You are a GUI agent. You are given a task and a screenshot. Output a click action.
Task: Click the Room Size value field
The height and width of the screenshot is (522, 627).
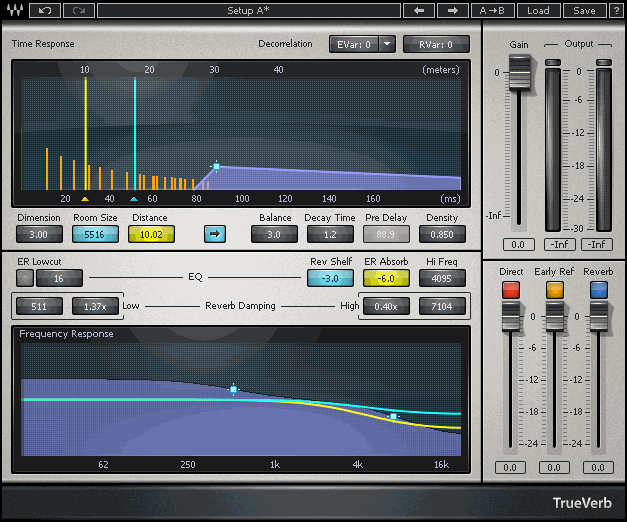pos(95,234)
